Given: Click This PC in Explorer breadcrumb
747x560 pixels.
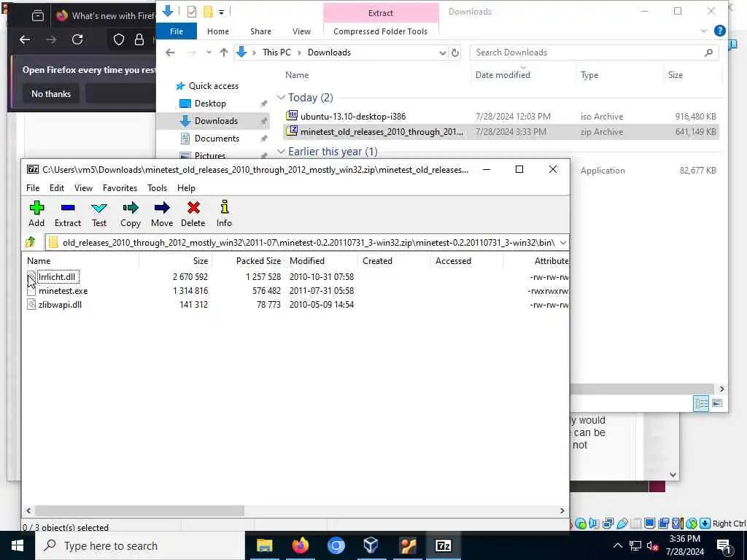Looking at the screenshot, I should tap(276, 52).
